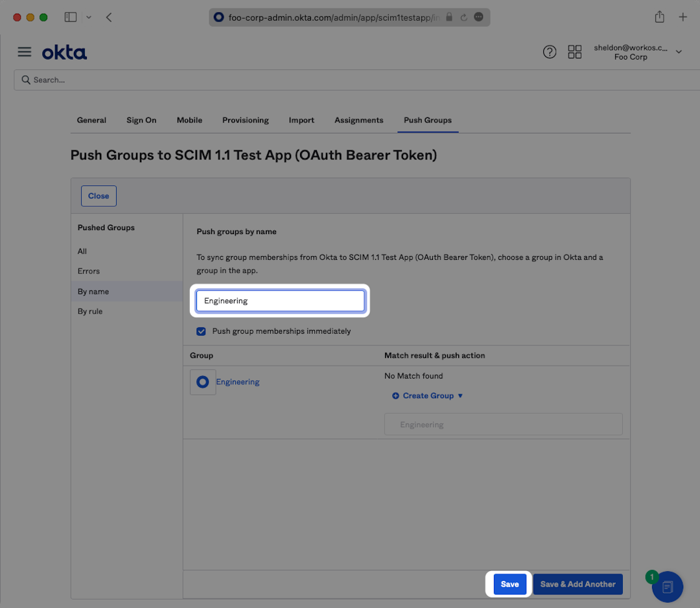Switch to the Provisioning tab

point(245,120)
